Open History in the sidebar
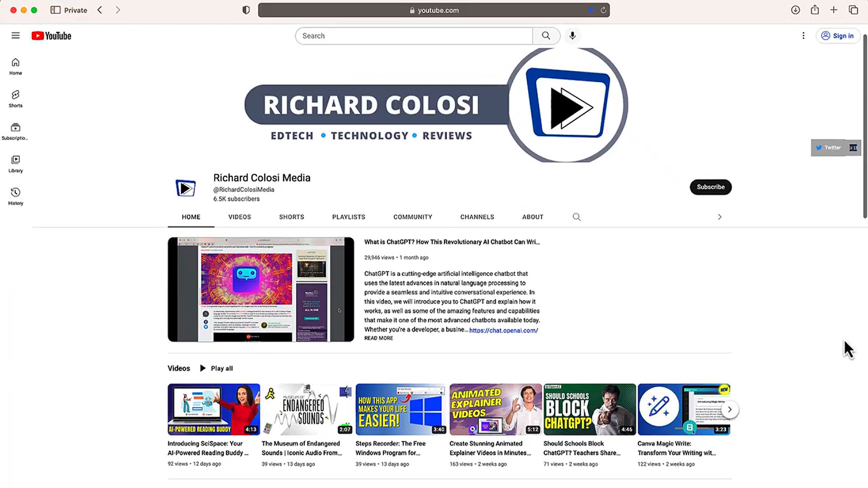The height and width of the screenshot is (488, 868). [15, 197]
